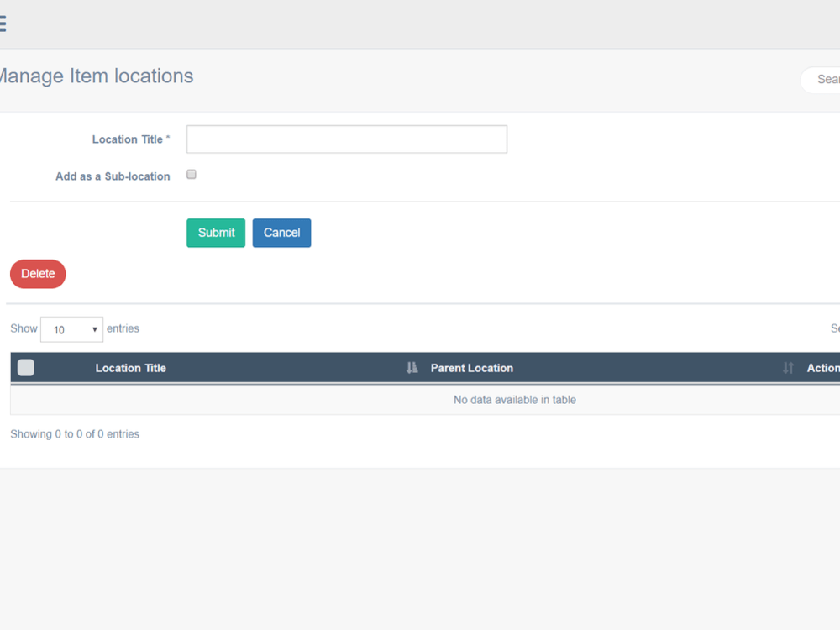The height and width of the screenshot is (630, 840).
Task: Click the Search box at top right
Action: click(x=827, y=80)
